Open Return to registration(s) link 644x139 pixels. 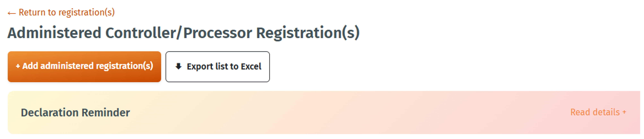pyautogui.click(x=66, y=13)
